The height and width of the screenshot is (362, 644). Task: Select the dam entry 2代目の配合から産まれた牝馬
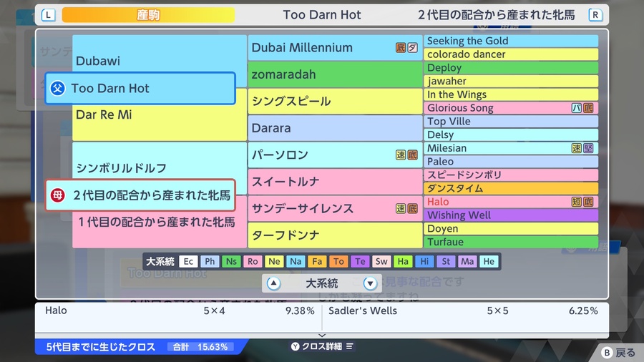point(140,195)
